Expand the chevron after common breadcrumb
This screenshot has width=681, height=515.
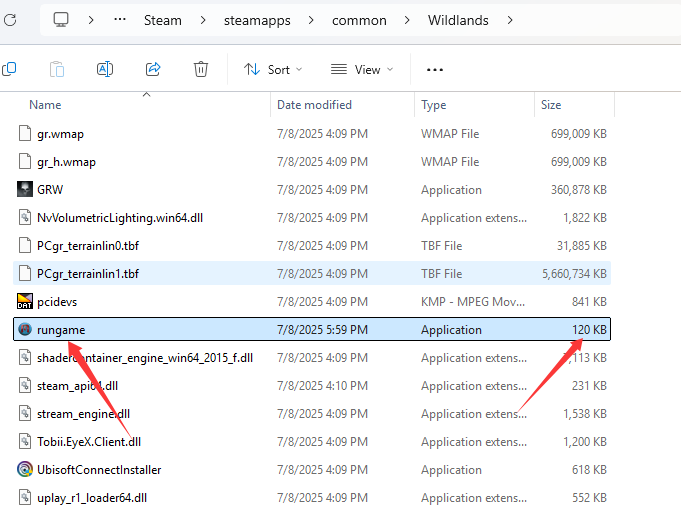[407, 20]
